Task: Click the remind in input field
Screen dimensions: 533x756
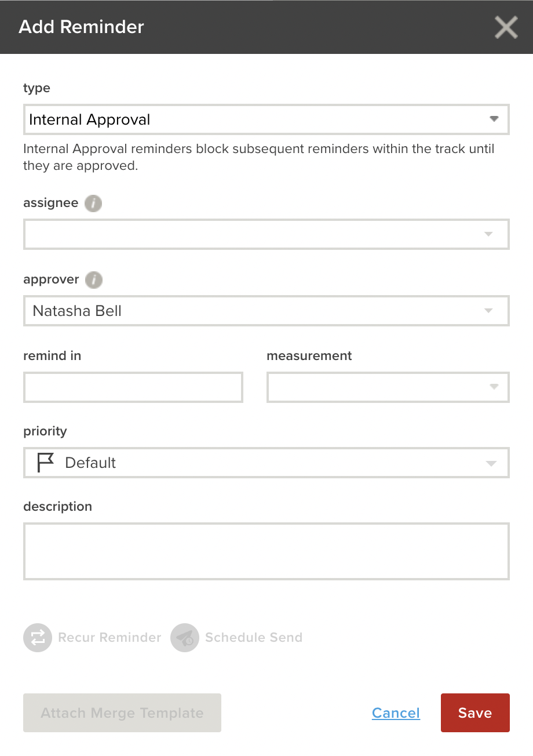Action: coord(133,387)
